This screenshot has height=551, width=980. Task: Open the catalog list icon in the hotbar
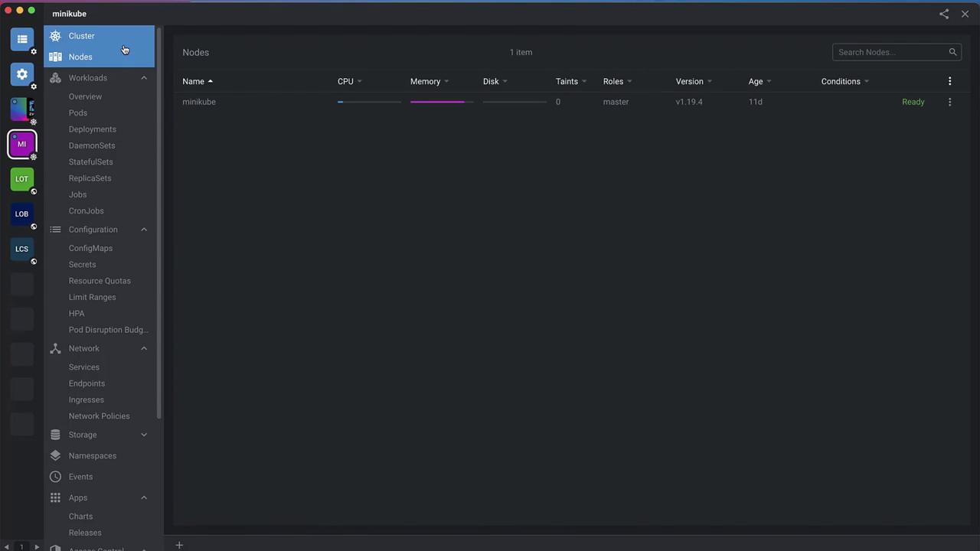[21, 39]
